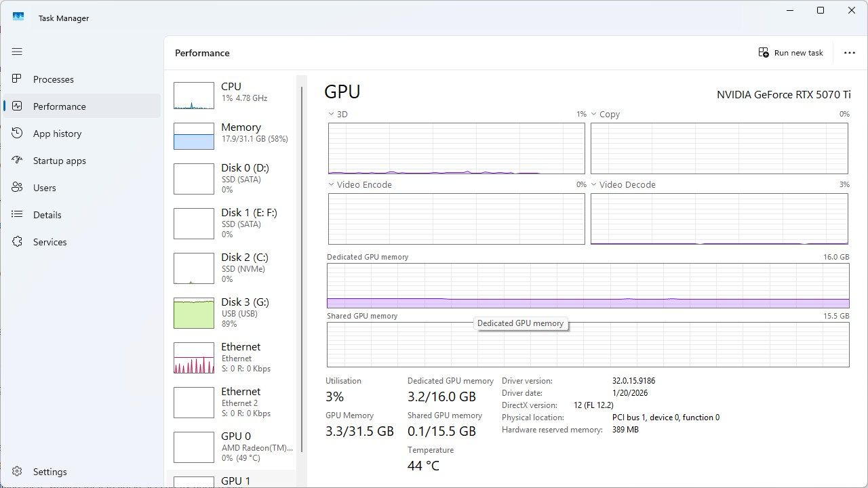Navigate to the Services page
868x488 pixels.
tap(82, 242)
